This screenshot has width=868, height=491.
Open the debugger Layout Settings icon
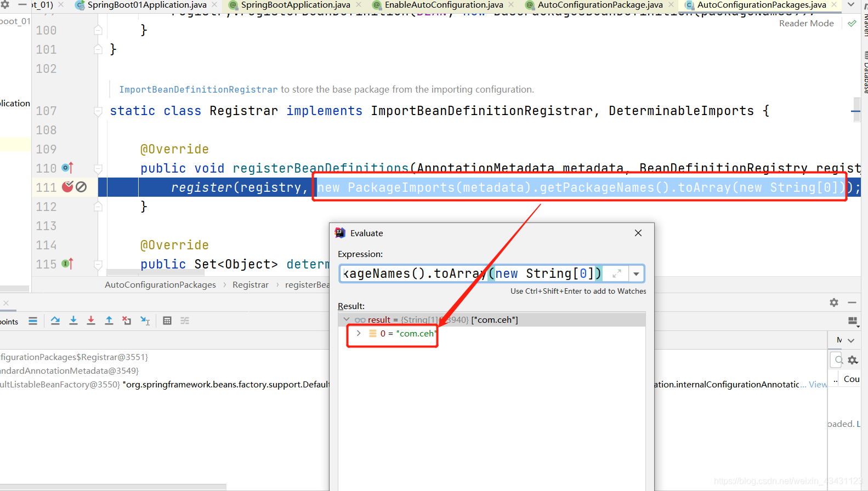click(853, 321)
